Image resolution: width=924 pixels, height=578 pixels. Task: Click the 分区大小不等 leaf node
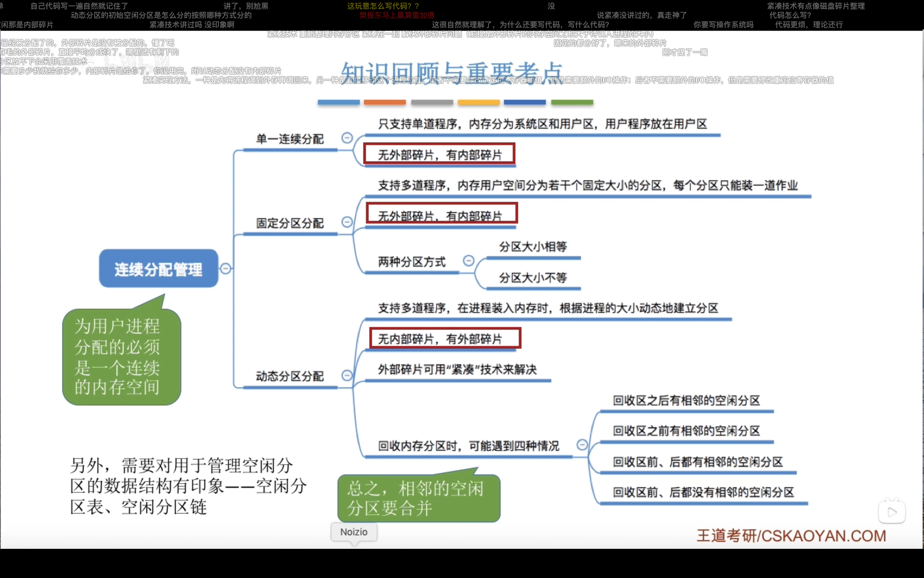(x=533, y=278)
